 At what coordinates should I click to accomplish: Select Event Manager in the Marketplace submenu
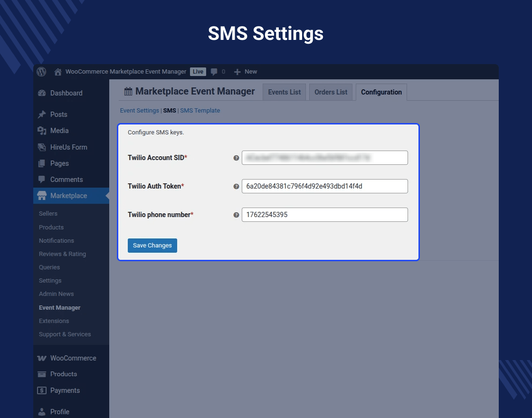coord(59,307)
